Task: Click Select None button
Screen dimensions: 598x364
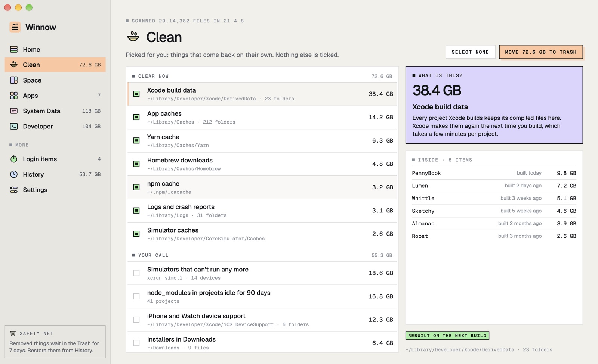Action: click(x=470, y=52)
